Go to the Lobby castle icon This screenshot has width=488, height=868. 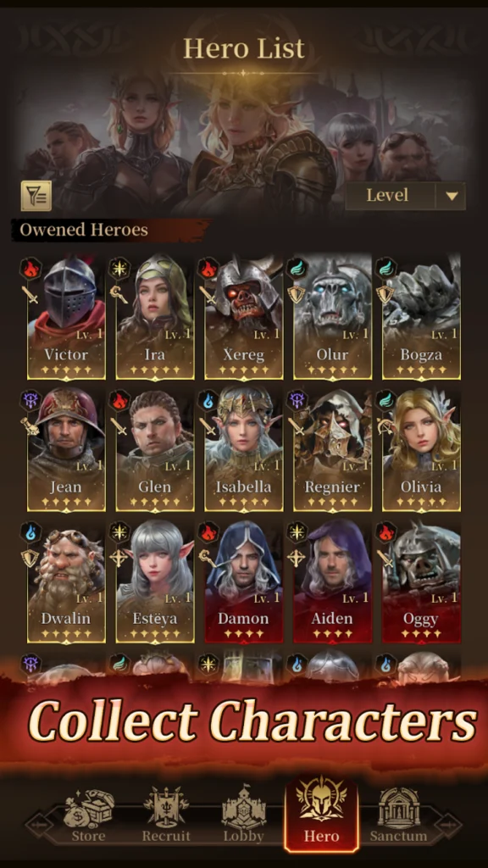point(243,808)
